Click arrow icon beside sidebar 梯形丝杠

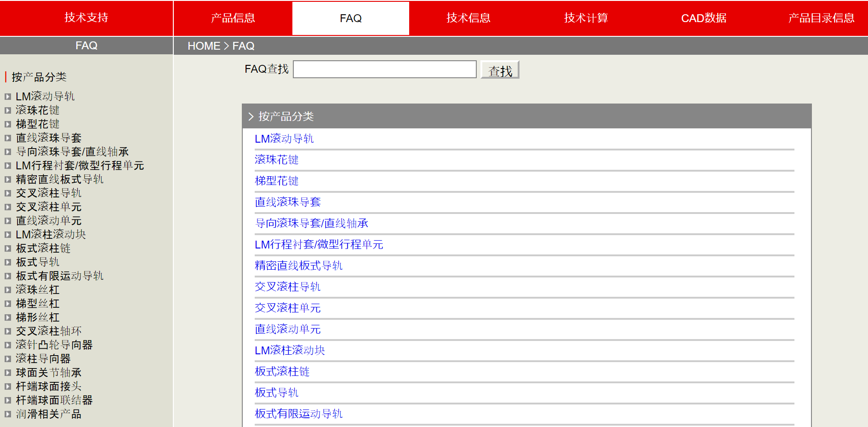[x=8, y=317]
